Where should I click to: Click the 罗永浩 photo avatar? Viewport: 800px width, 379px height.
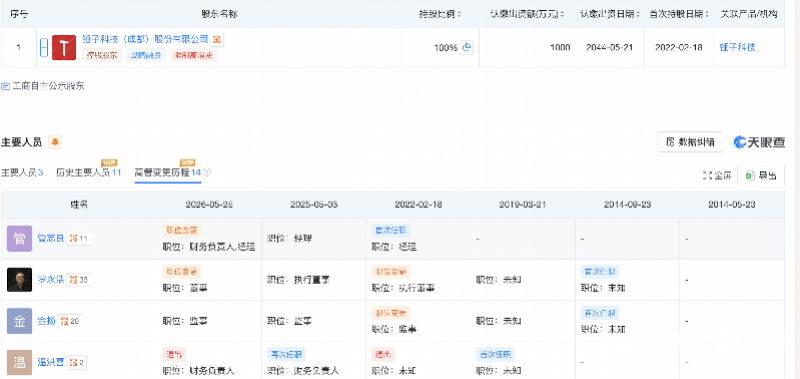point(19,280)
